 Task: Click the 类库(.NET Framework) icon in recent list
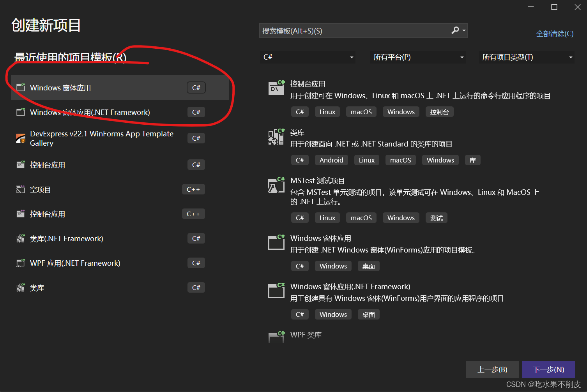[21, 238]
